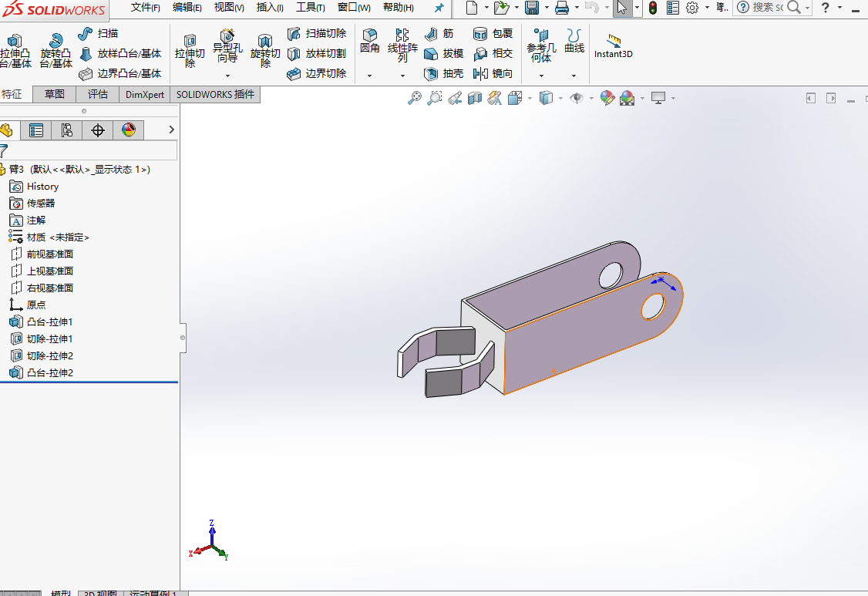The height and width of the screenshot is (596, 868).
Task: Pin the menu bar with pushpin
Action: tap(439, 8)
